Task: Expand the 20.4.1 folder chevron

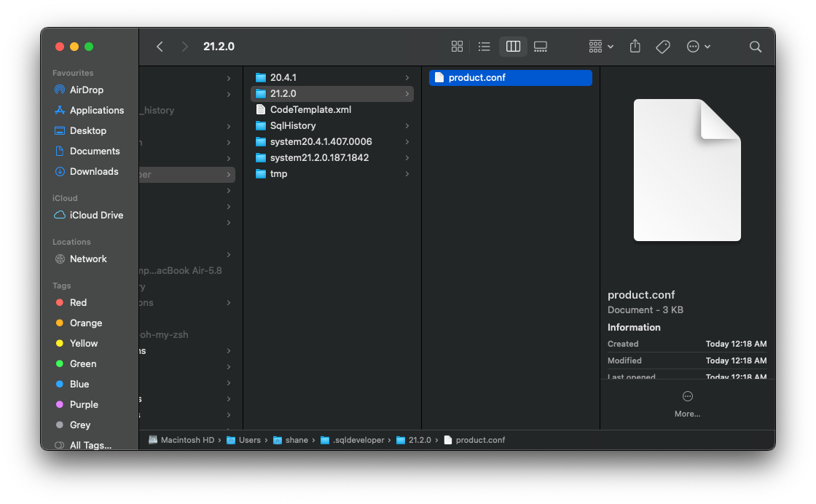Action: coord(407,77)
